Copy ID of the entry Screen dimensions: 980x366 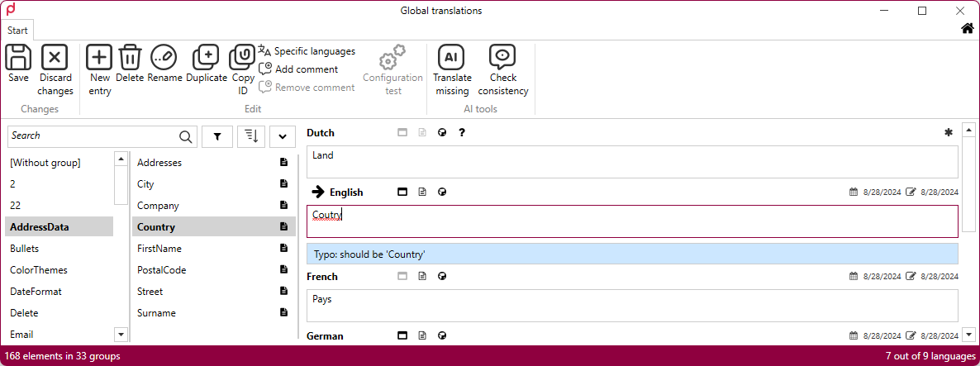point(242,70)
